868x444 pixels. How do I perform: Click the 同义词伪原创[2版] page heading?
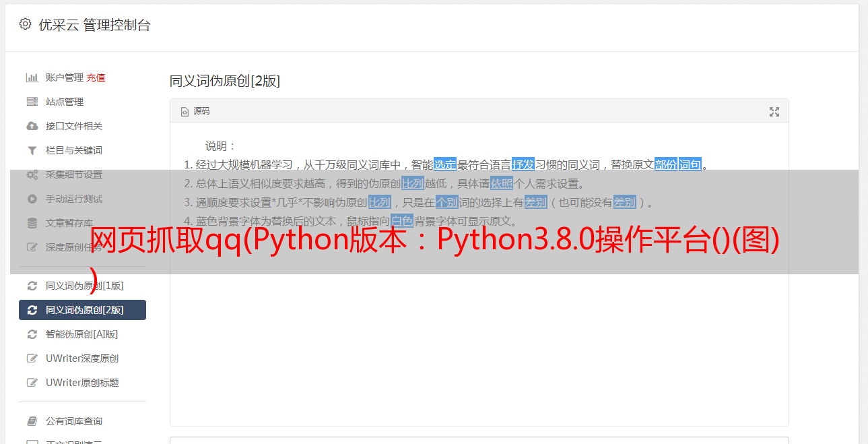(225, 81)
